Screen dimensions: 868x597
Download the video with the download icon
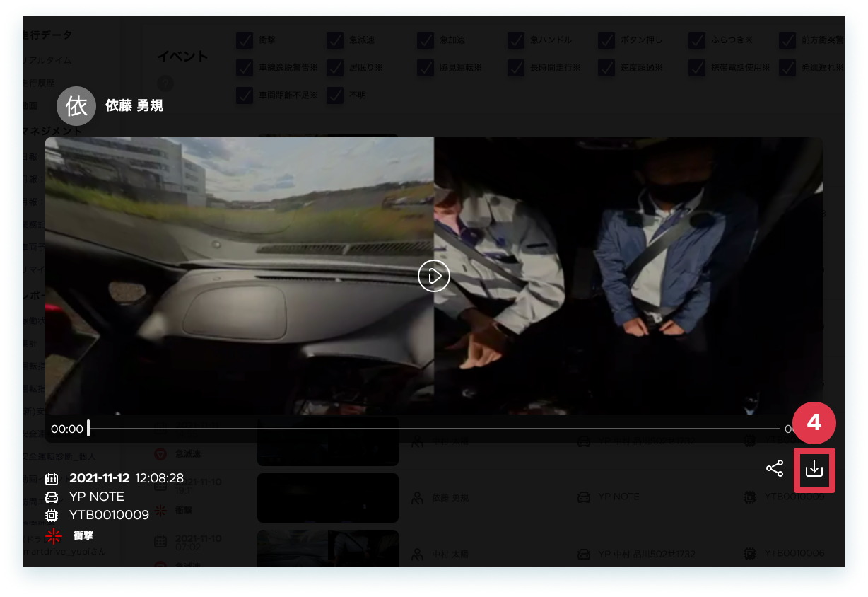pyautogui.click(x=814, y=469)
